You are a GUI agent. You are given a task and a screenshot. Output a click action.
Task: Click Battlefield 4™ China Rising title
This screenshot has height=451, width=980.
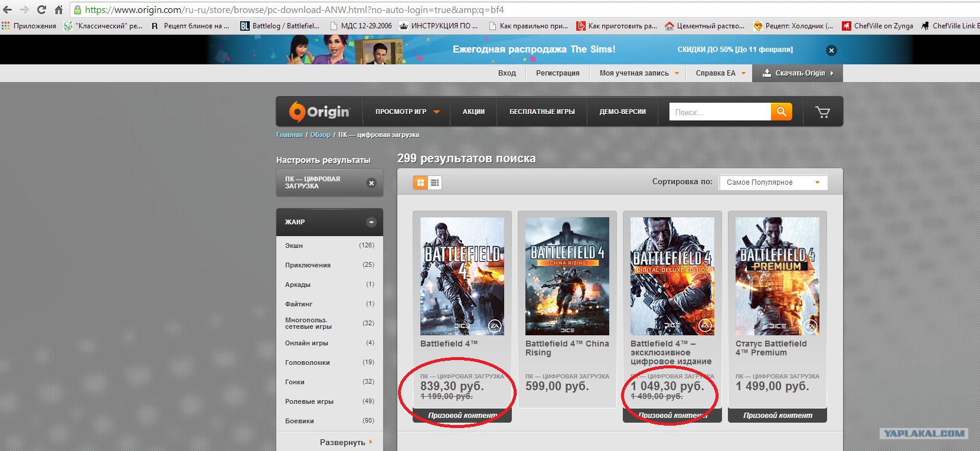[x=567, y=348]
